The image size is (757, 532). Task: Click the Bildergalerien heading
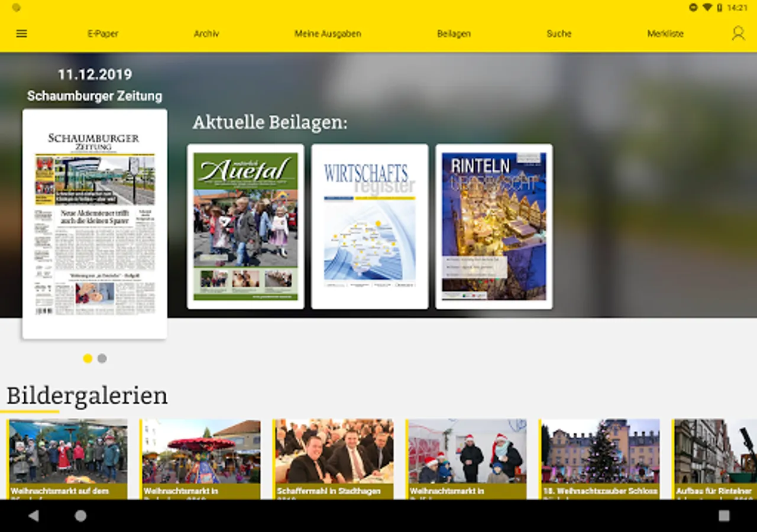[87, 396]
